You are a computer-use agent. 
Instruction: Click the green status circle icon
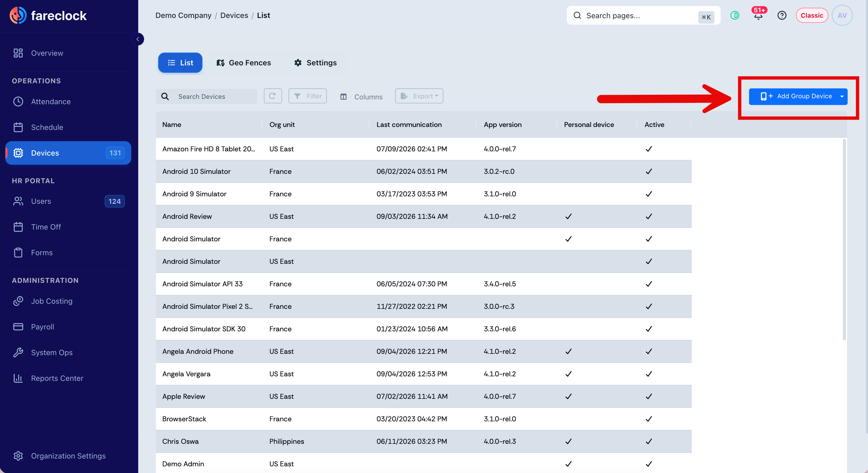coord(735,16)
